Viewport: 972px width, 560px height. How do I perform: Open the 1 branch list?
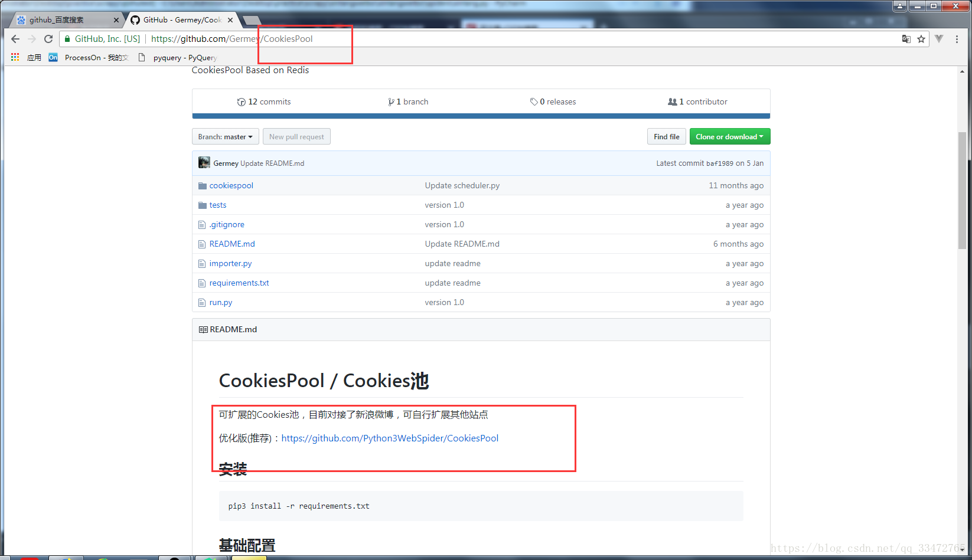[x=408, y=101]
